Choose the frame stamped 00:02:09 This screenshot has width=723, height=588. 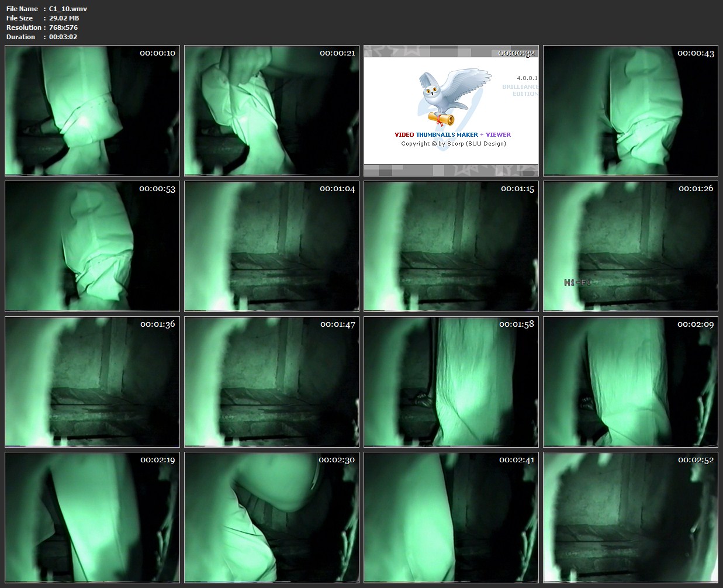coord(631,382)
